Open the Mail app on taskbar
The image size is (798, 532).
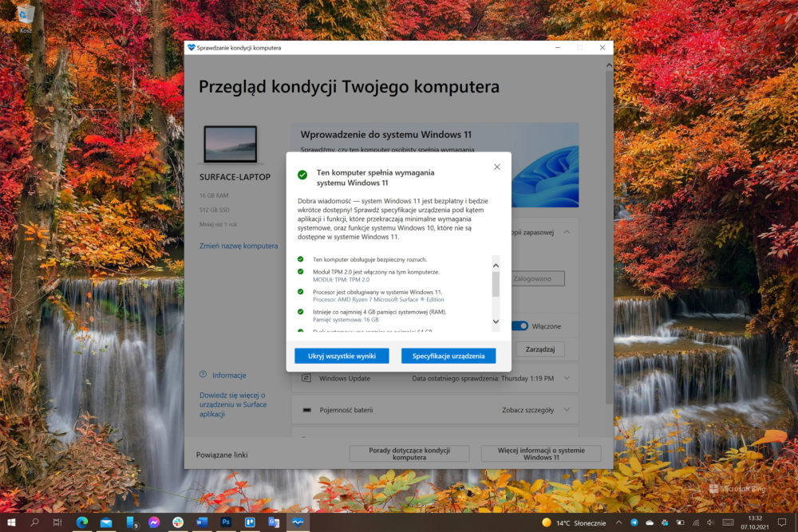tap(106, 522)
